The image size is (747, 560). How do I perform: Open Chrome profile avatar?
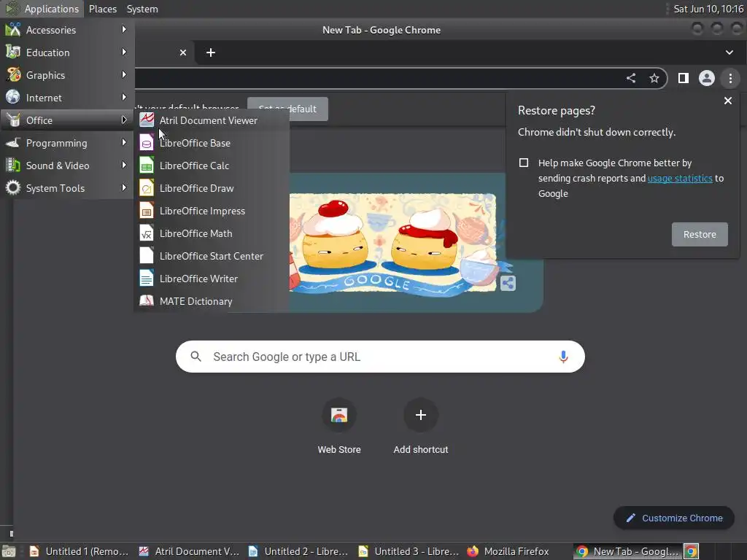pos(706,78)
